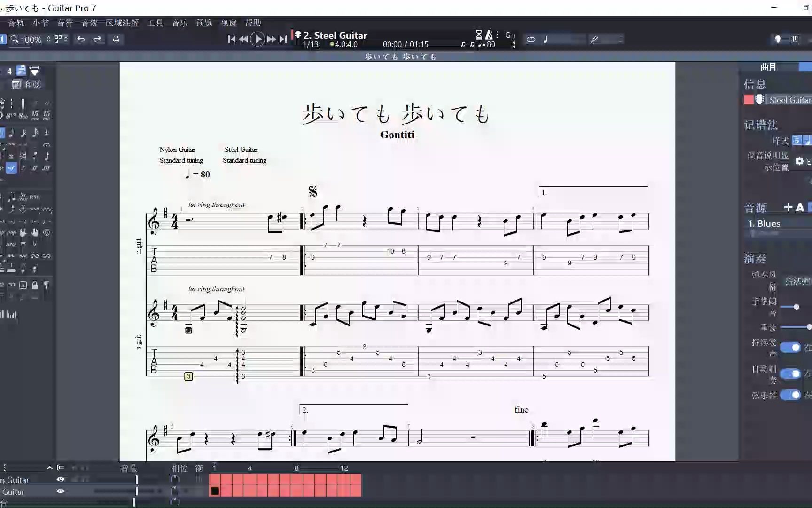
Task: Click the print icon
Action: pos(116,39)
